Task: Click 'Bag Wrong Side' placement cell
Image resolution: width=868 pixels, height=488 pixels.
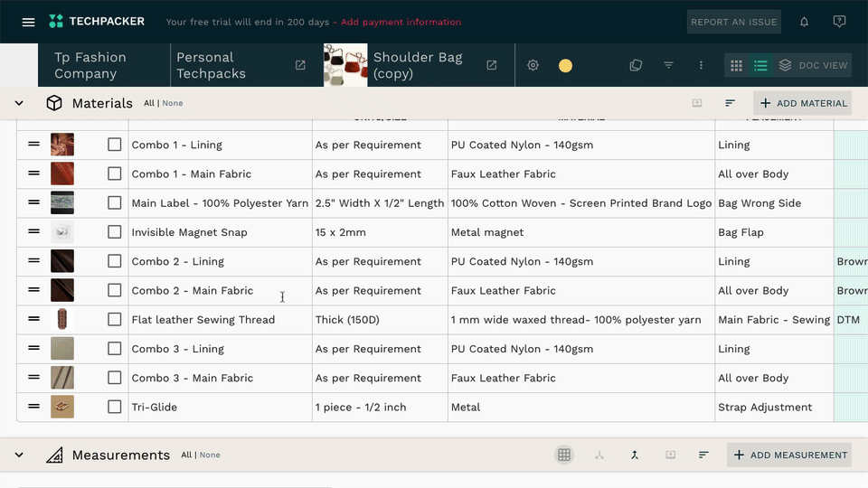Action: (775, 203)
